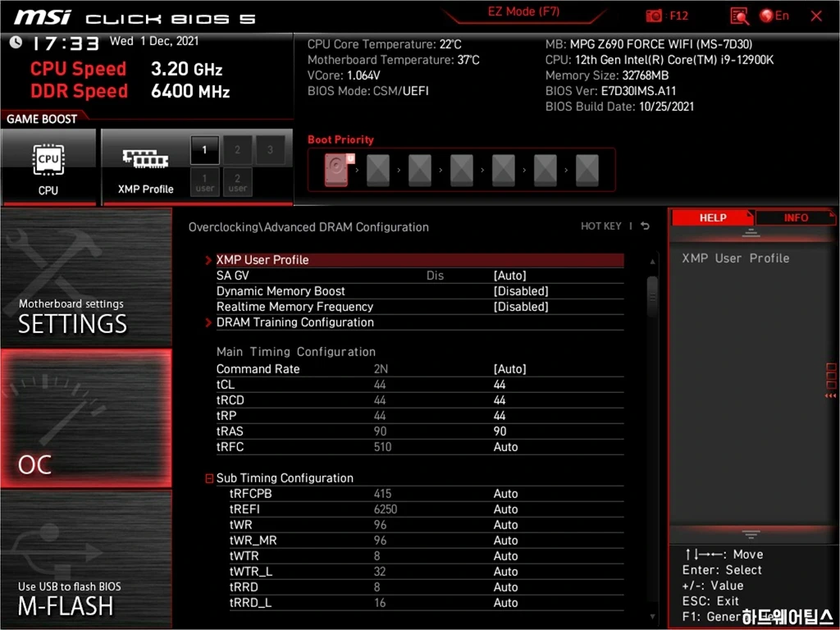The width and height of the screenshot is (840, 630).
Task: Edit the tWTR_L Auto value
Action: point(505,572)
